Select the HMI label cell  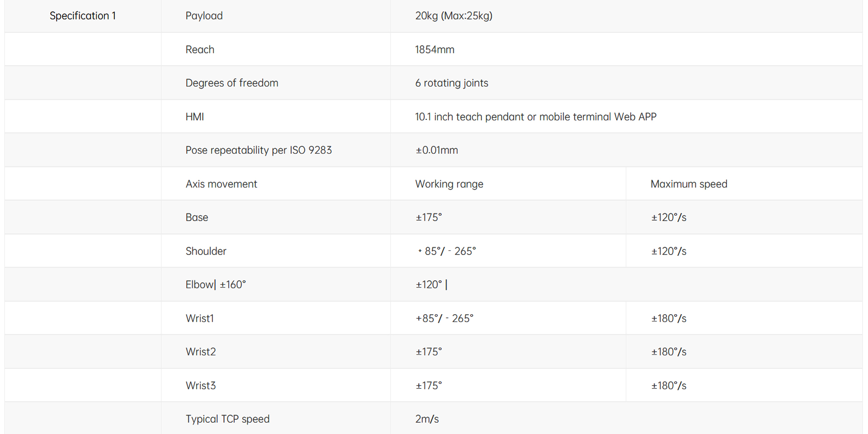click(x=194, y=117)
